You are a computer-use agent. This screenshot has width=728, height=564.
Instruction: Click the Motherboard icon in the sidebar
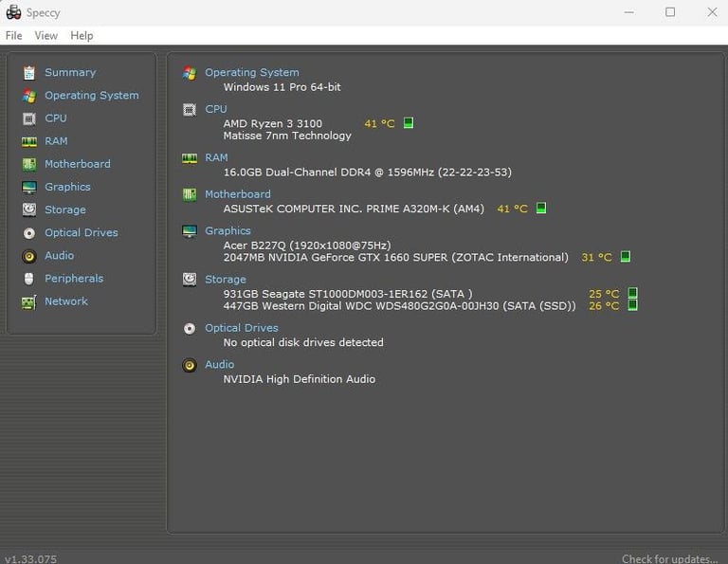point(29,164)
